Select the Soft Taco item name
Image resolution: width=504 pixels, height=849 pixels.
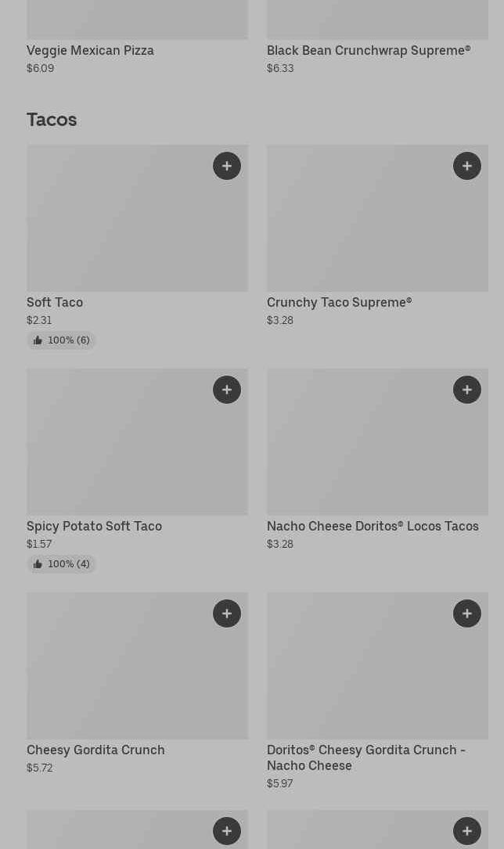(x=55, y=303)
